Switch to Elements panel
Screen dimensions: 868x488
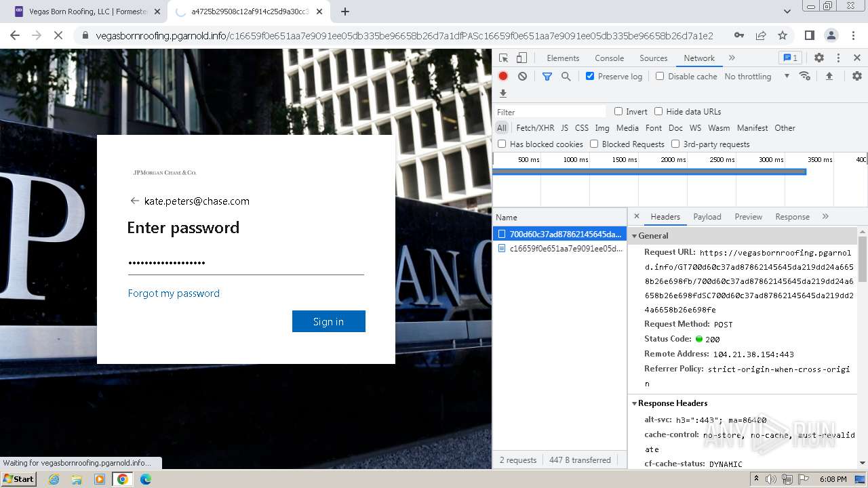click(563, 58)
